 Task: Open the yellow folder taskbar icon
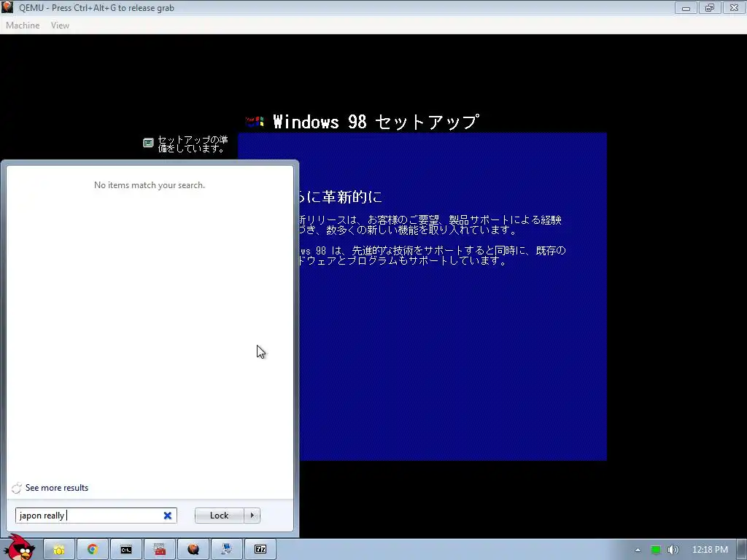pos(59,550)
